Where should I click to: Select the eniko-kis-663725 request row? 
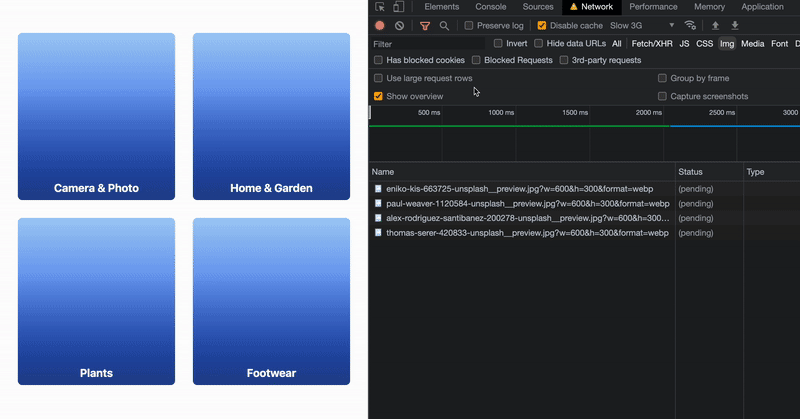pos(584,189)
